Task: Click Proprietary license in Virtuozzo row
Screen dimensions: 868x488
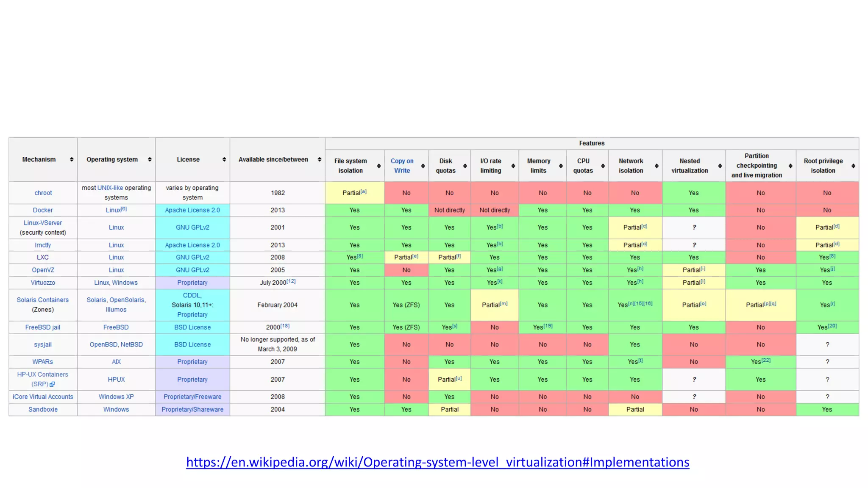Action: point(192,283)
